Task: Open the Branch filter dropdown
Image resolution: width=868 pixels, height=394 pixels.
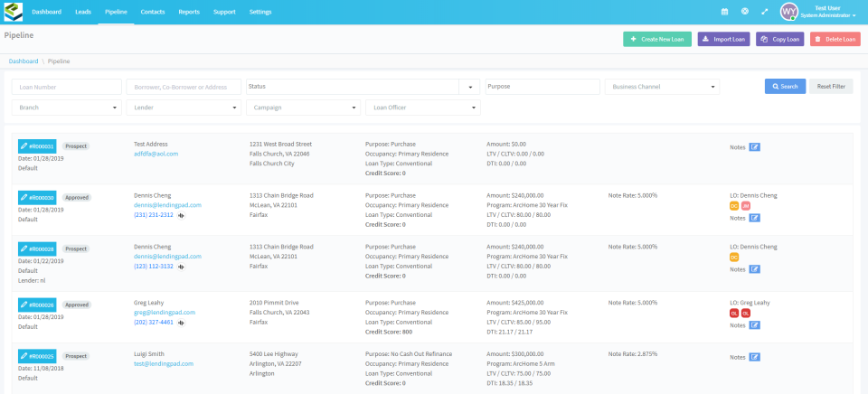Action: 66,108
